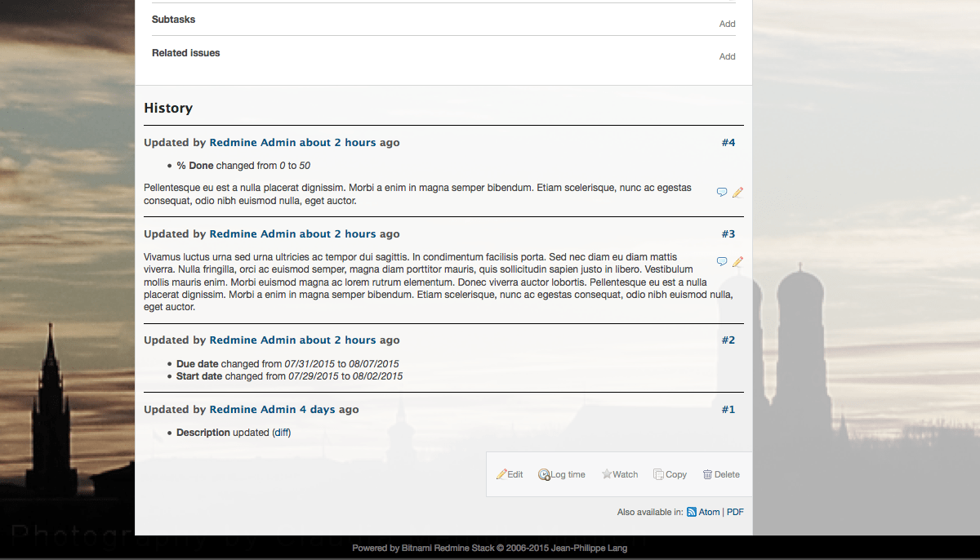Click note #4 'Pellentesque eu est' paragraph

[x=417, y=193]
